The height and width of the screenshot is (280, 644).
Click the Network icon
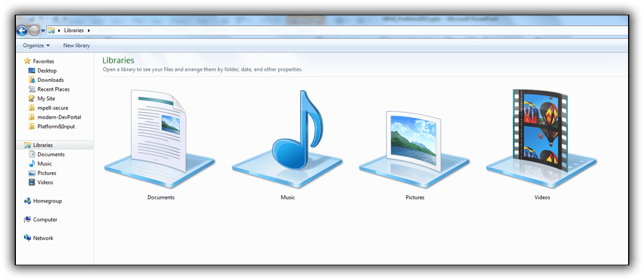[27, 238]
